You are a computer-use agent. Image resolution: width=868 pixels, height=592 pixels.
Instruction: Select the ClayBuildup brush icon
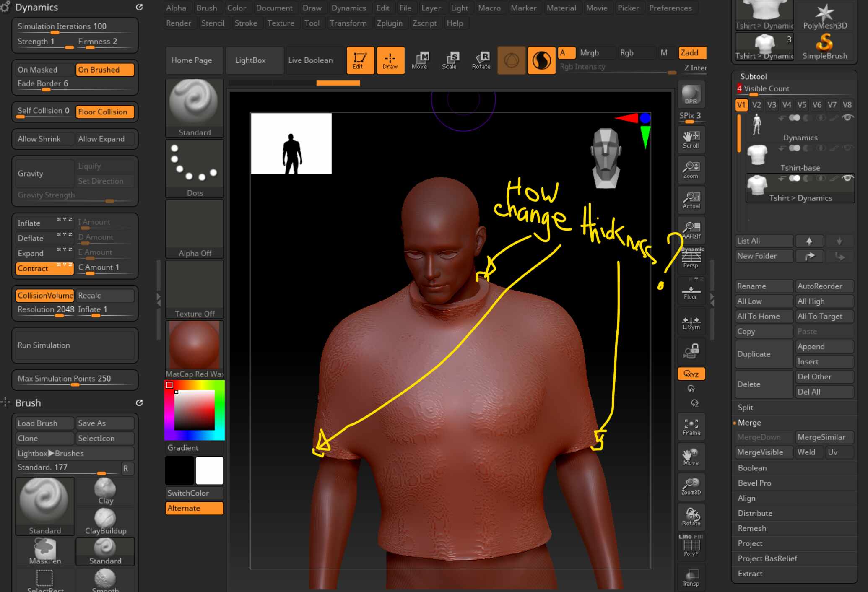tap(105, 522)
